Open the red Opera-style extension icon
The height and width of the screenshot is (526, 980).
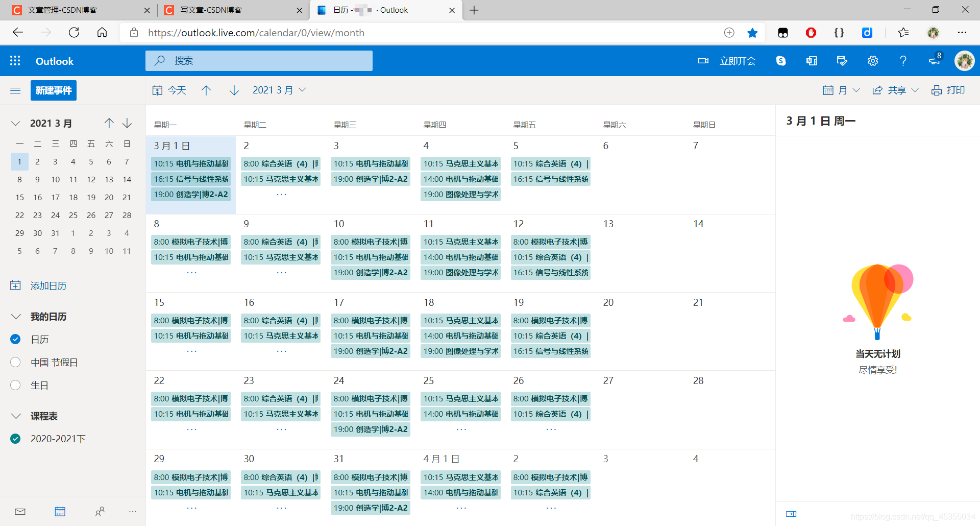click(x=811, y=33)
